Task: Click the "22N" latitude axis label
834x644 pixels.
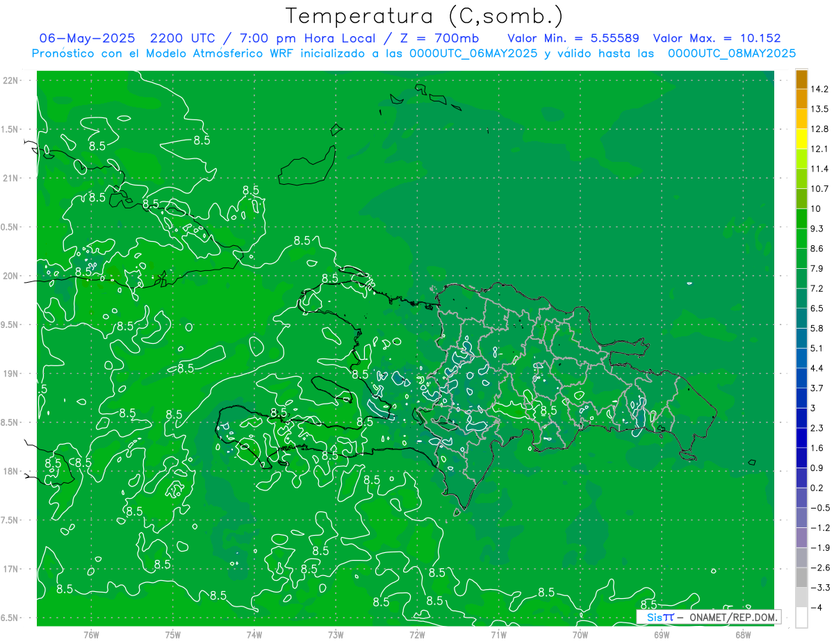Action: coord(10,81)
